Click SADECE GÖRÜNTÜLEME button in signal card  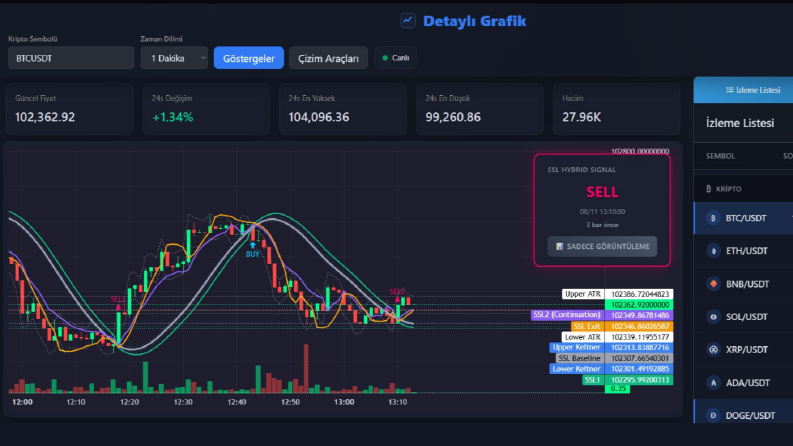(x=602, y=246)
